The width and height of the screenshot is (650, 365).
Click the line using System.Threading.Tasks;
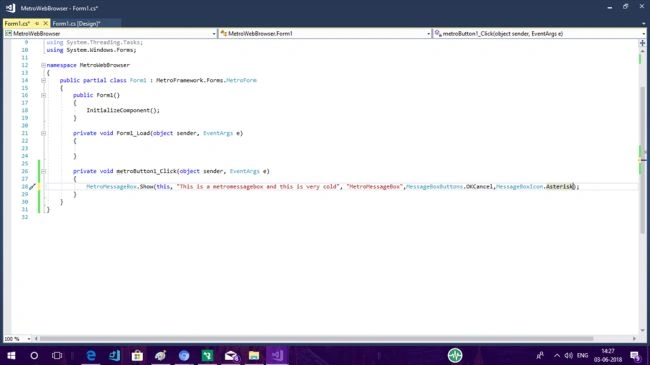click(x=95, y=42)
